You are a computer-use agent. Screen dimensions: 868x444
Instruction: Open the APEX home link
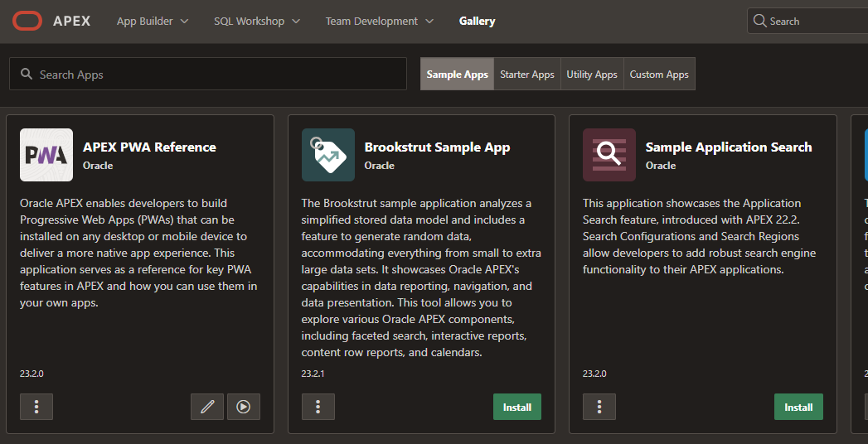72,21
